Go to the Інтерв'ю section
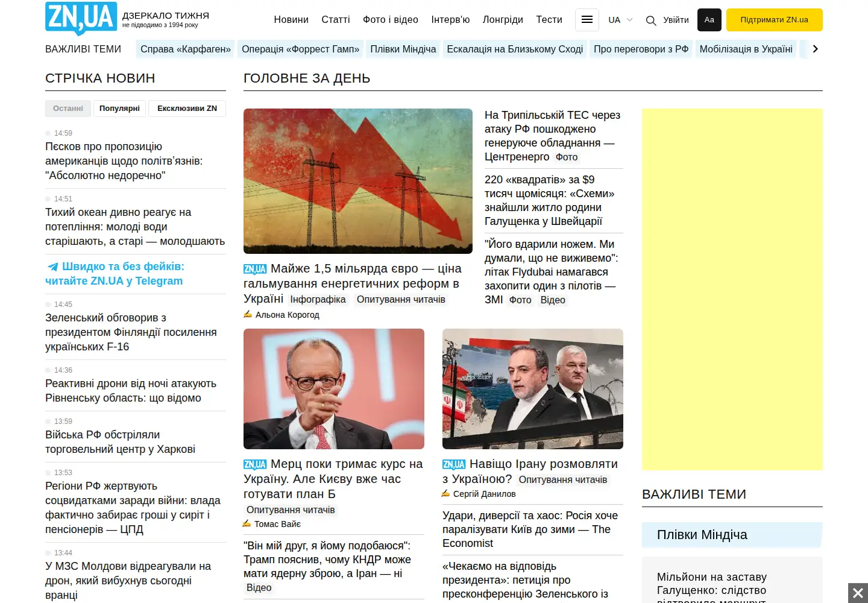The width and height of the screenshot is (868, 603). tap(450, 20)
